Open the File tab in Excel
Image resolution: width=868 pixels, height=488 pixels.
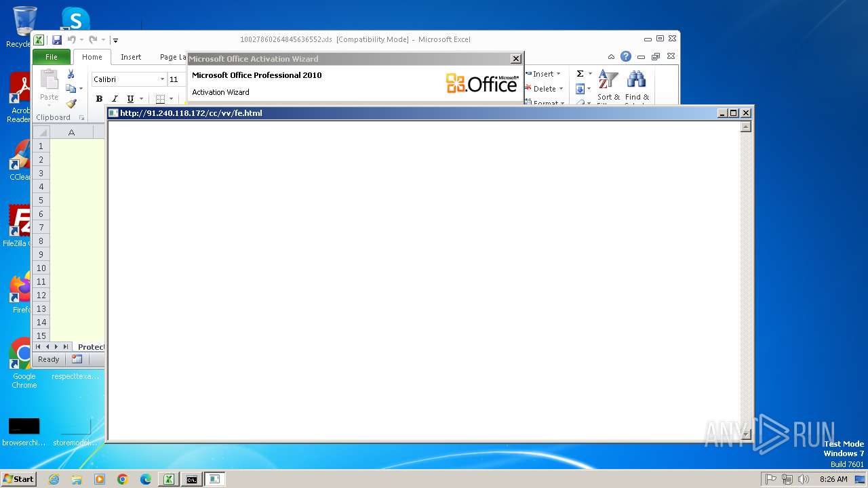coord(52,57)
